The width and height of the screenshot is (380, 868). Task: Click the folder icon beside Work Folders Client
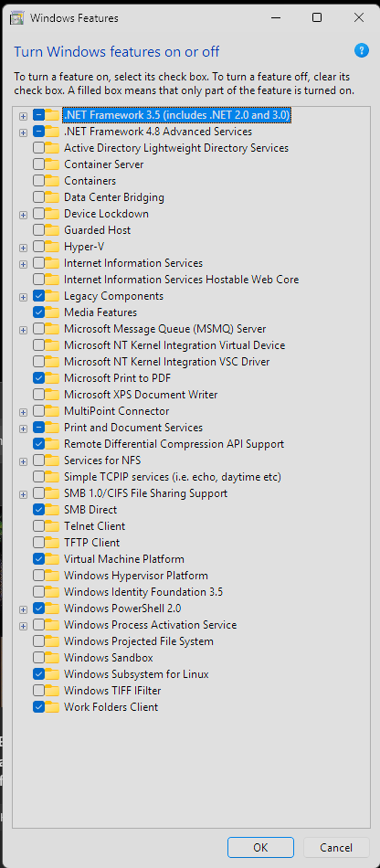[53, 707]
